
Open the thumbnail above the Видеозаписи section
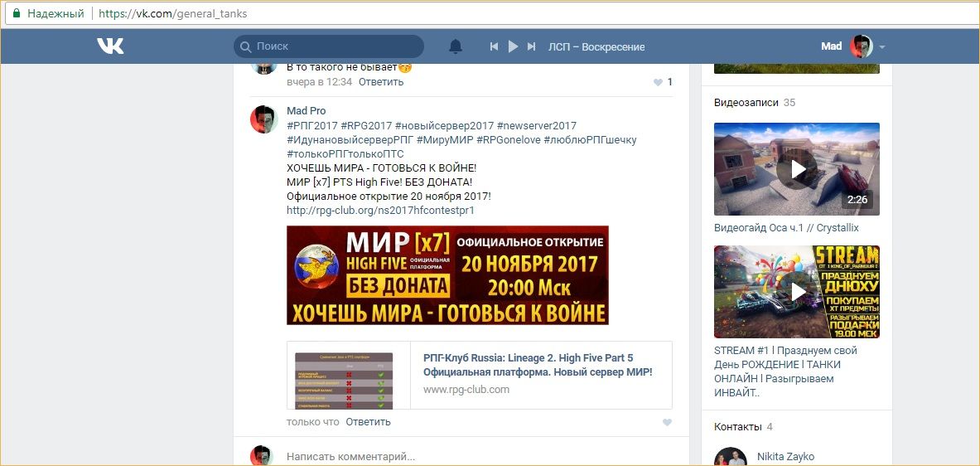click(x=797, y=67)
